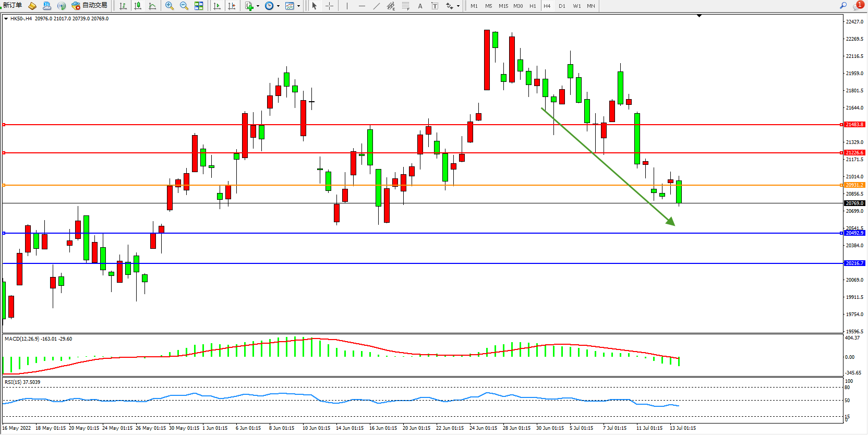This screenshot has height=435, width=868.
Task: Open the arrows objects dropdown arrow
Action: [x=458, y=6]
